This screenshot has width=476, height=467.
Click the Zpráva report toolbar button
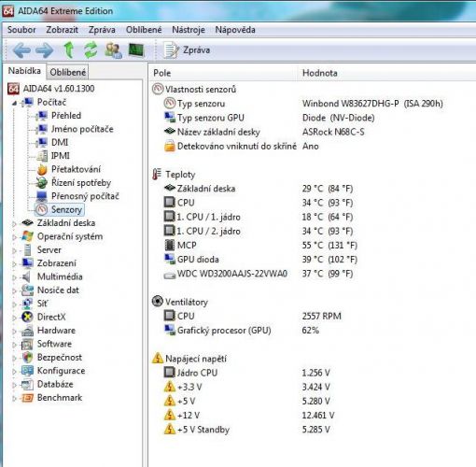point(187,50)
